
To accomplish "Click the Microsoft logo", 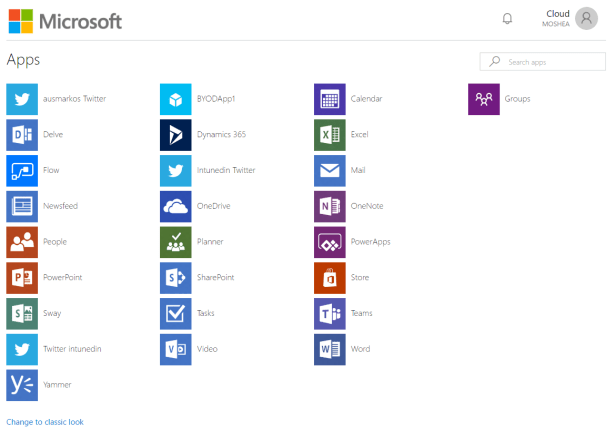I will [65, 20].
